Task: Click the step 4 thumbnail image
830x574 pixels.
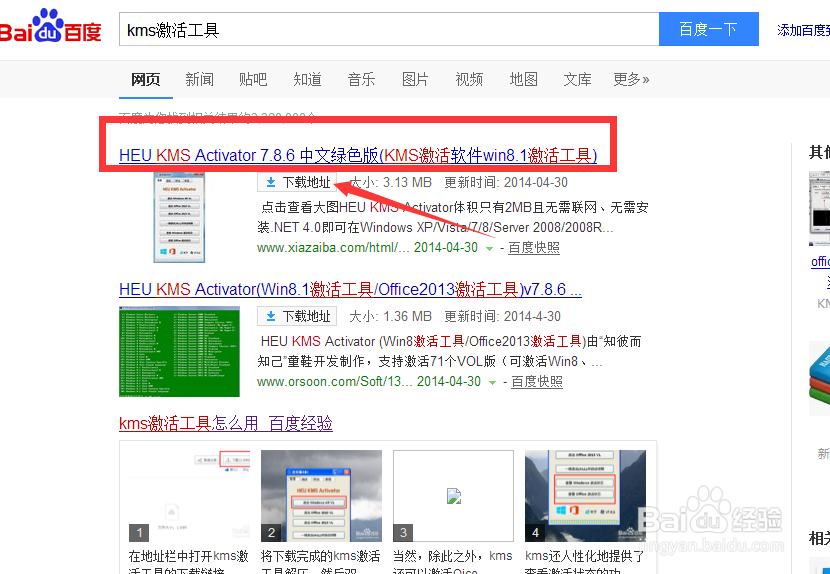Action: pos(585,496)
